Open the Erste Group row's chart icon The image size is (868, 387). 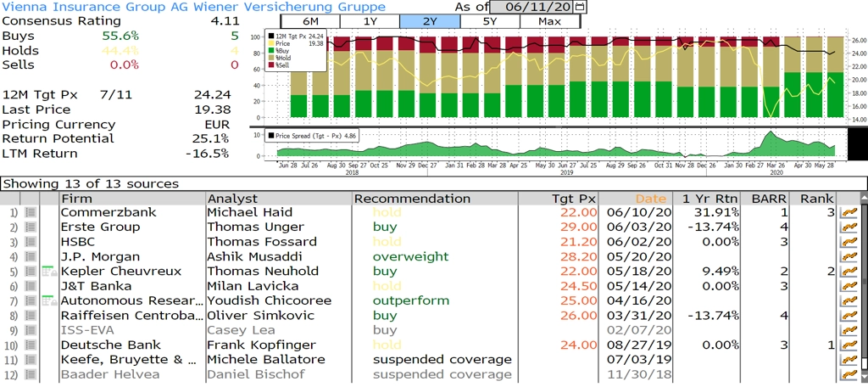(847, 227)
